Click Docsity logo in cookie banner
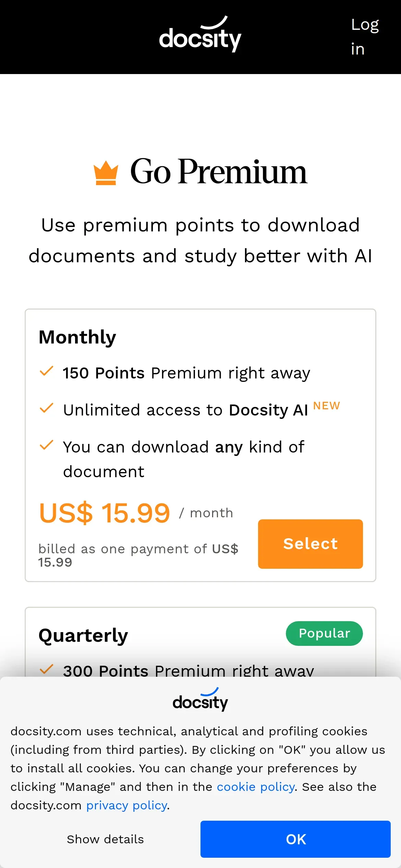401x868 pixels. [x=200, y=699]
